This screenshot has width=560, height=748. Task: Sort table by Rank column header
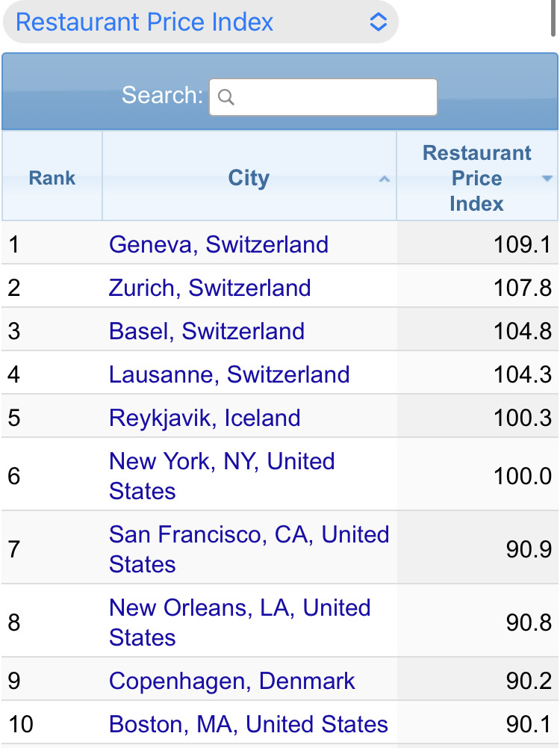point(52,176)
